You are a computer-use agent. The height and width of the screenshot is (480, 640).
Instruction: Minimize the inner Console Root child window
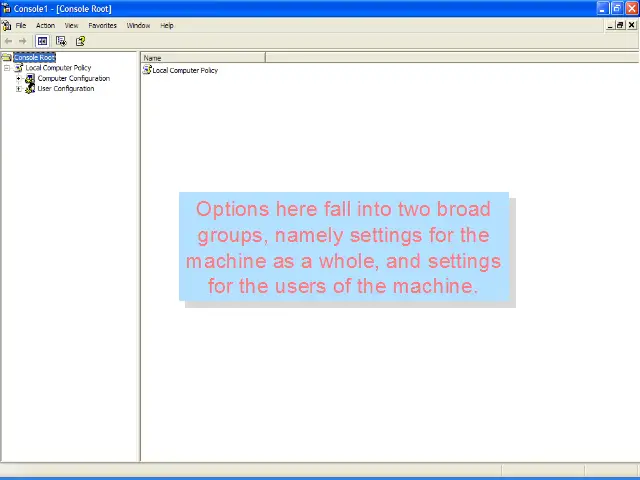tap(610, 25)
